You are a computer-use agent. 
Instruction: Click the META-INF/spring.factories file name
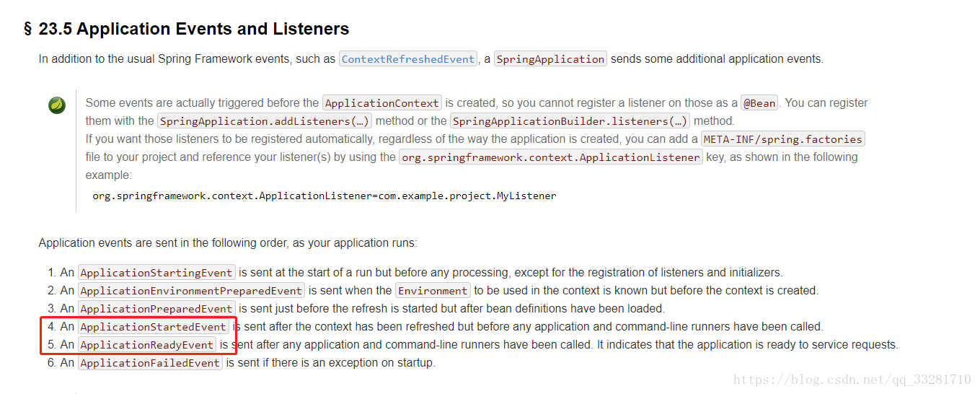(x=782, y=139)
